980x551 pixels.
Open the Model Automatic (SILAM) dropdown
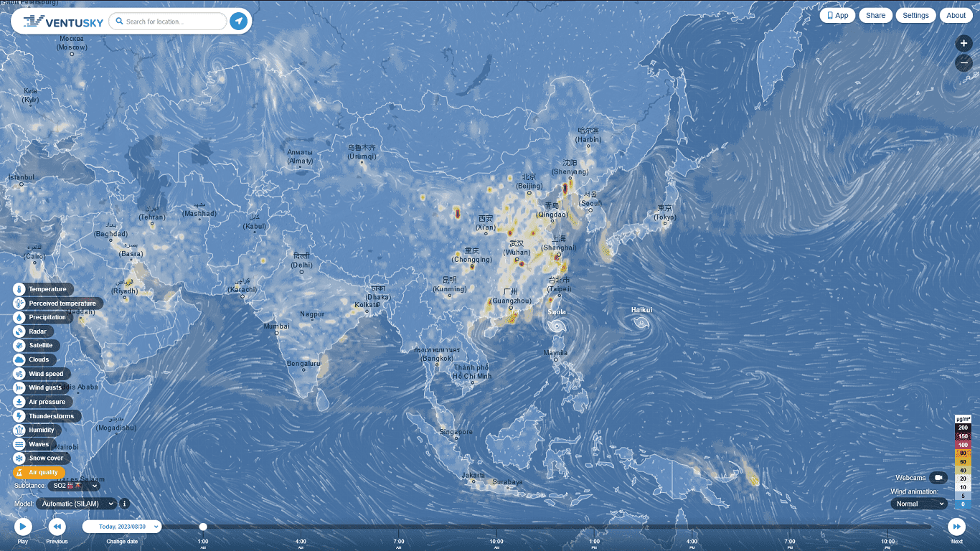click(76, 504)
